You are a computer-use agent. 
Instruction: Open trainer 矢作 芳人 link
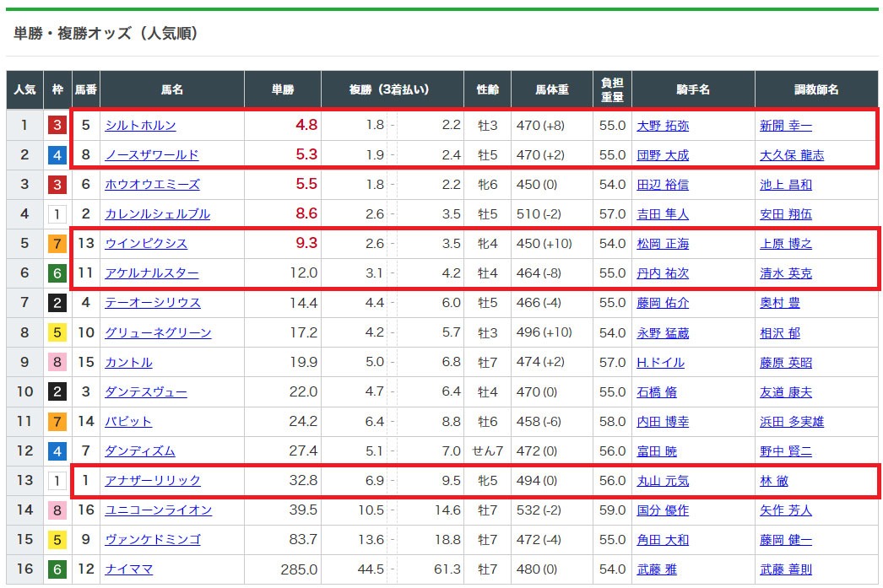tap(785, 510)
